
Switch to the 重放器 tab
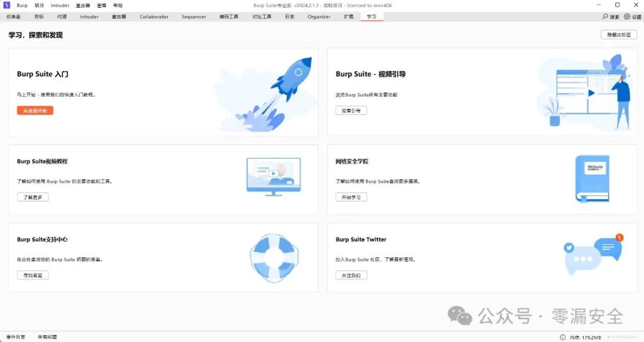pyautogui.click(x=119, y=17)
